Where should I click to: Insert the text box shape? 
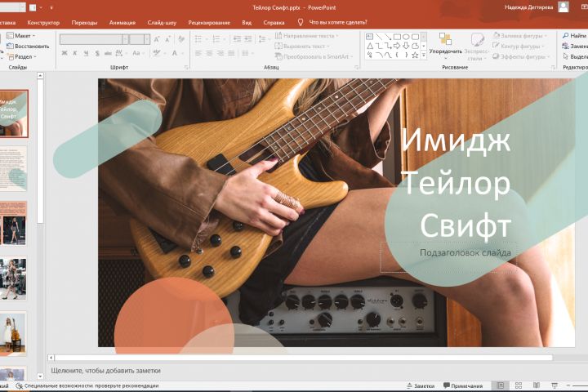(x=369, y=37)
